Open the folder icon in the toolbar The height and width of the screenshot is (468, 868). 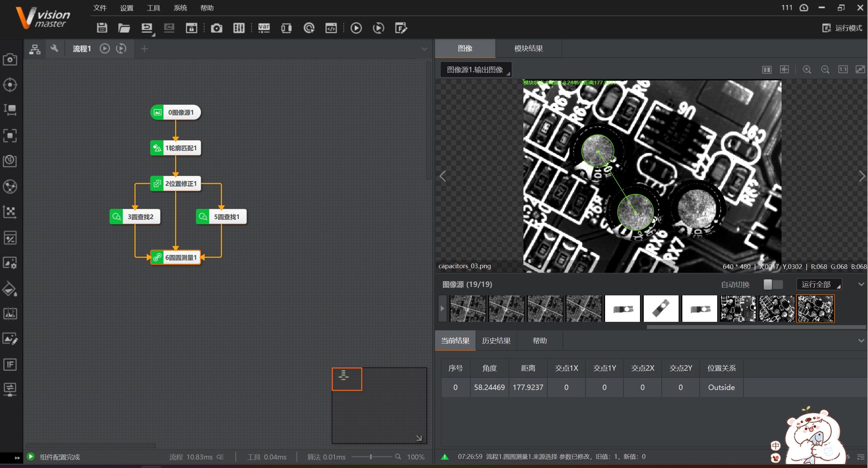pos(124,28)
